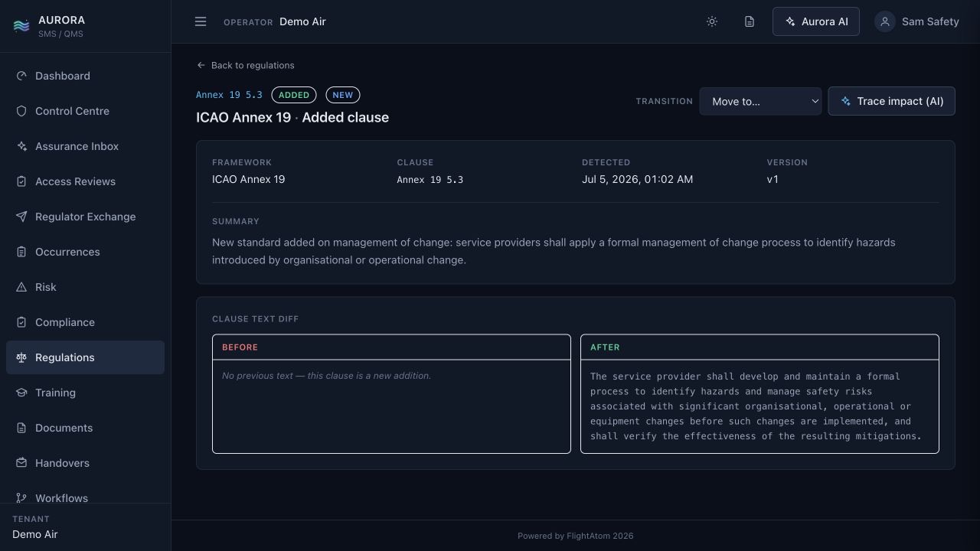Click the Regulations scales icon

click(21, 357)
